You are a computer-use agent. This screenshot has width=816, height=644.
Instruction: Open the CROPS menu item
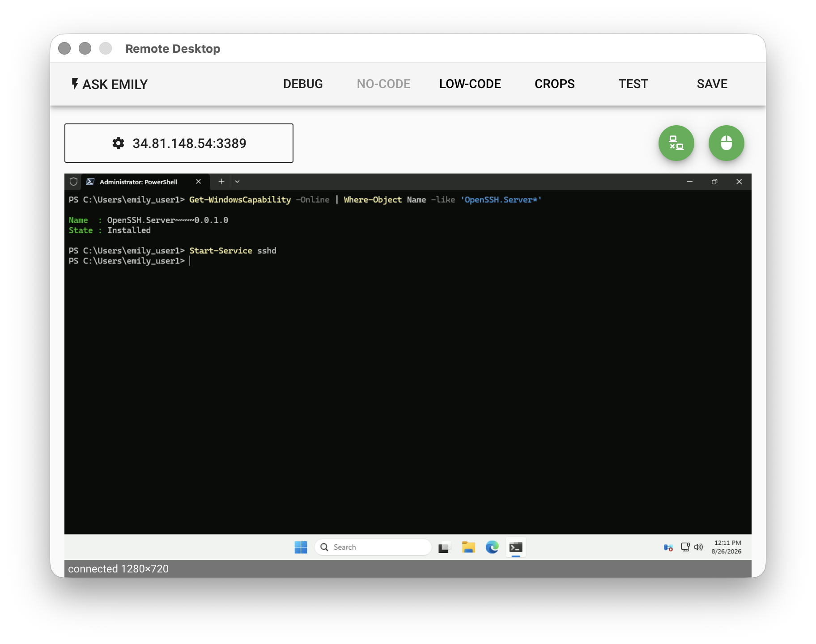[554, 84]
